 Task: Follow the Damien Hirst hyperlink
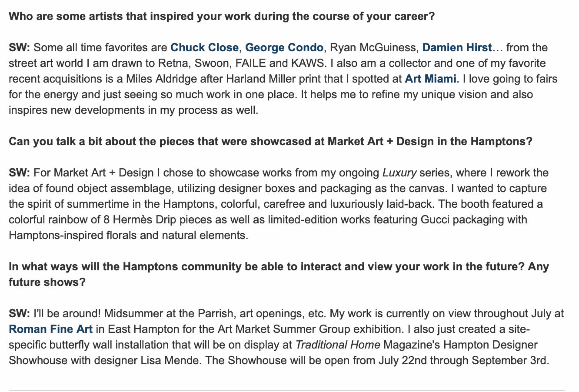(457, 47)
